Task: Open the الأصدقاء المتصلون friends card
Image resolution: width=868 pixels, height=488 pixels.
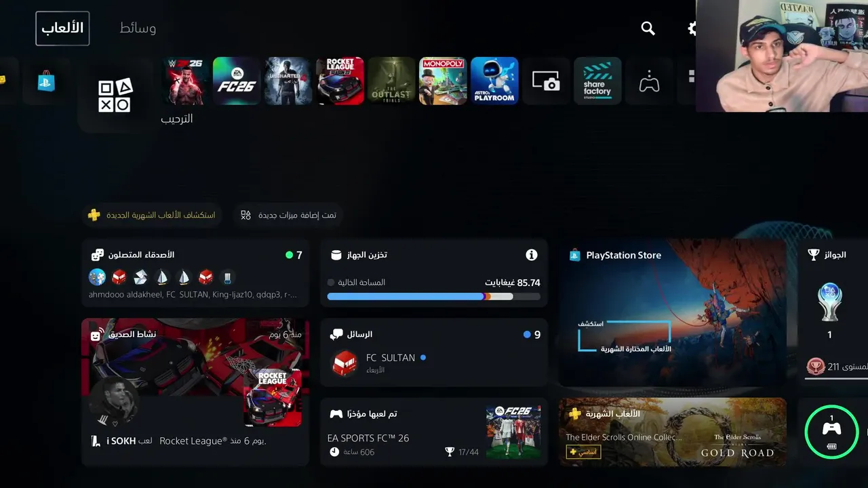Action: coord(195,273)
